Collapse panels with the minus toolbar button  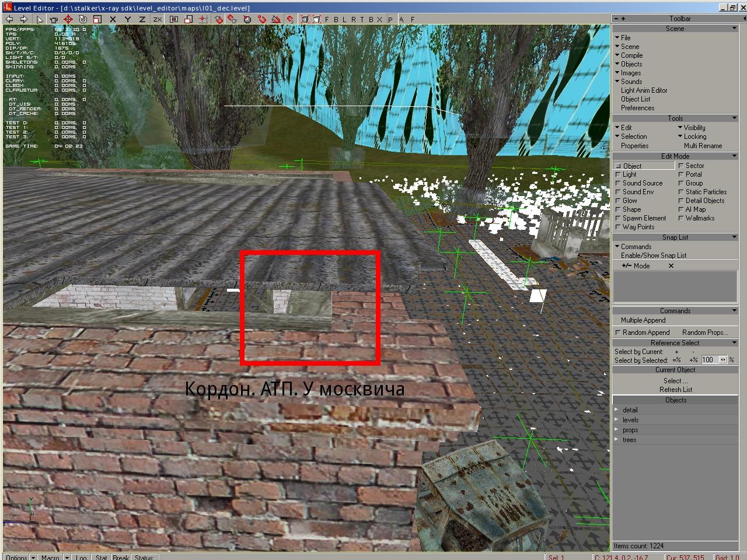[x=616, y=19]
